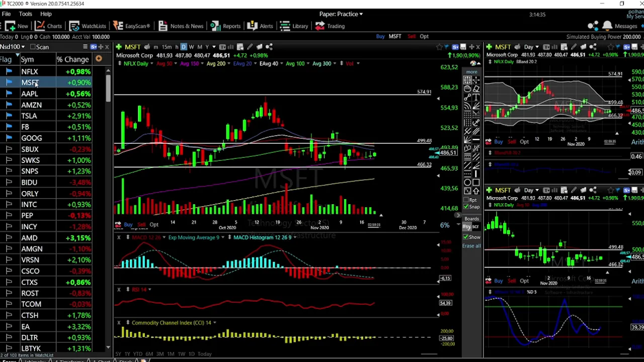Uncheck the Show drawings checkbox

466,237
